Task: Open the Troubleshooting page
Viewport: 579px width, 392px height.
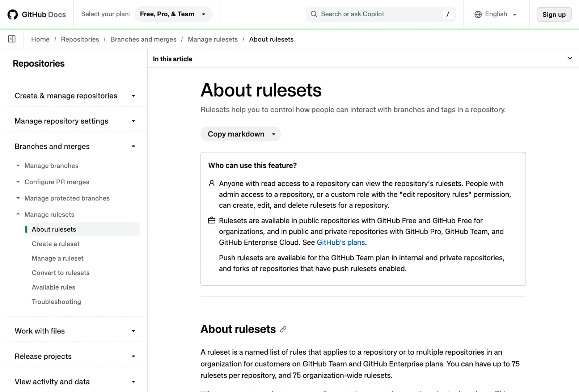Action: (x=56, y=302)
